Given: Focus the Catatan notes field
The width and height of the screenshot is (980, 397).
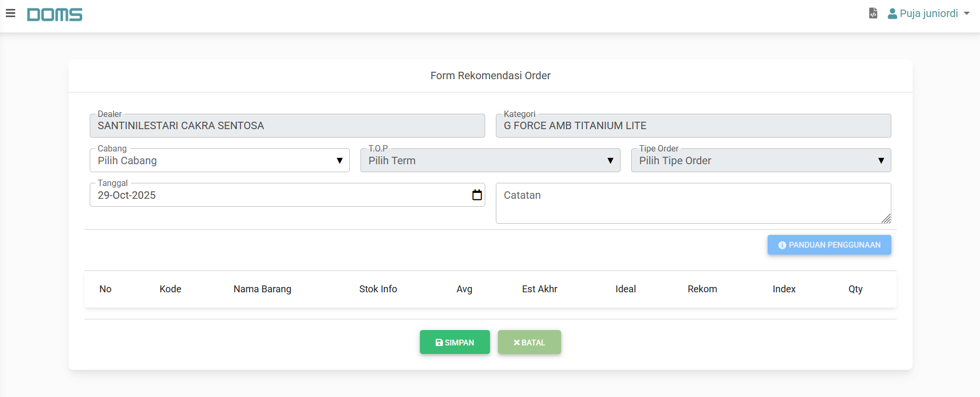Looking at the screenshot, I should [x=693, y=203].
